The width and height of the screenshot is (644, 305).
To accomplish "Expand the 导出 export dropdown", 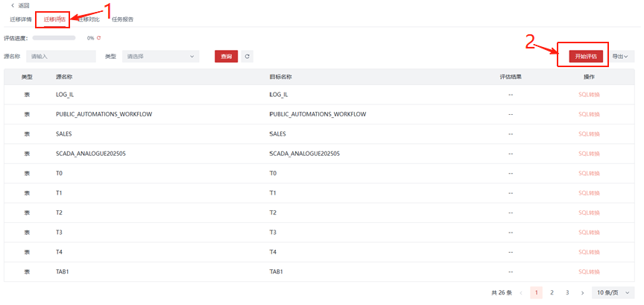I will click(620, 56).
